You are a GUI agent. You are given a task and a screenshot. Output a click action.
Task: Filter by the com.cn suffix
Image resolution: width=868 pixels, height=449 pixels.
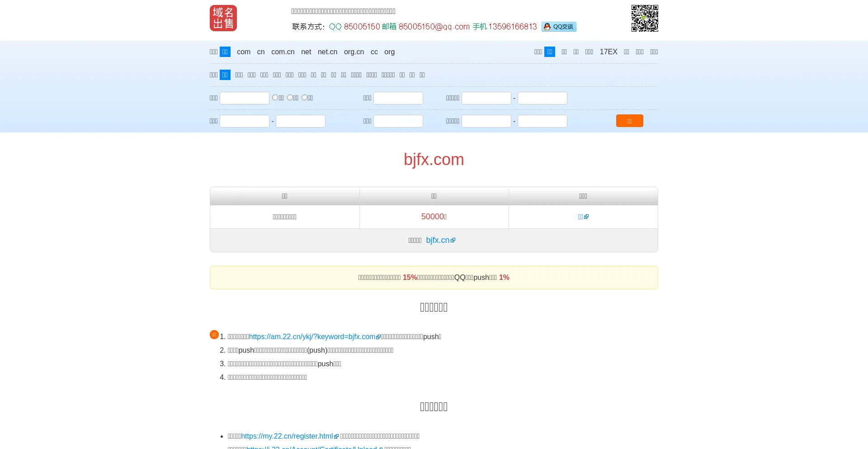coord(283,52)
